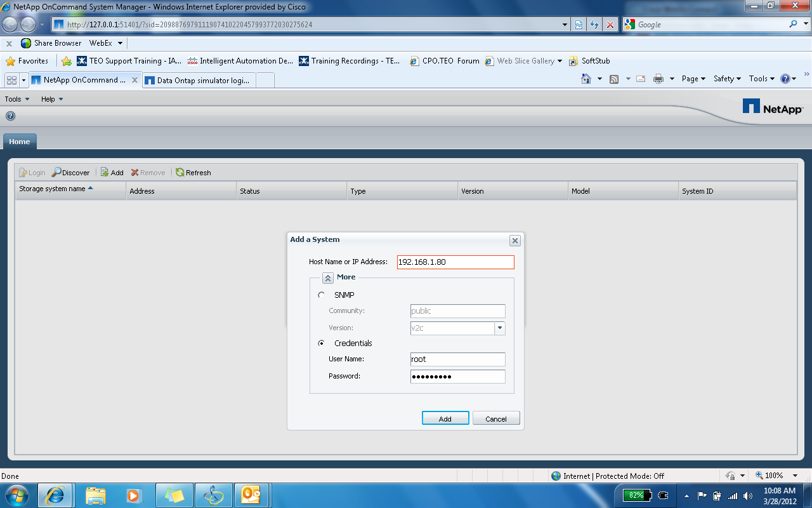Sort by the Address column header
The image size is (812, 508).
coord(181,191)
